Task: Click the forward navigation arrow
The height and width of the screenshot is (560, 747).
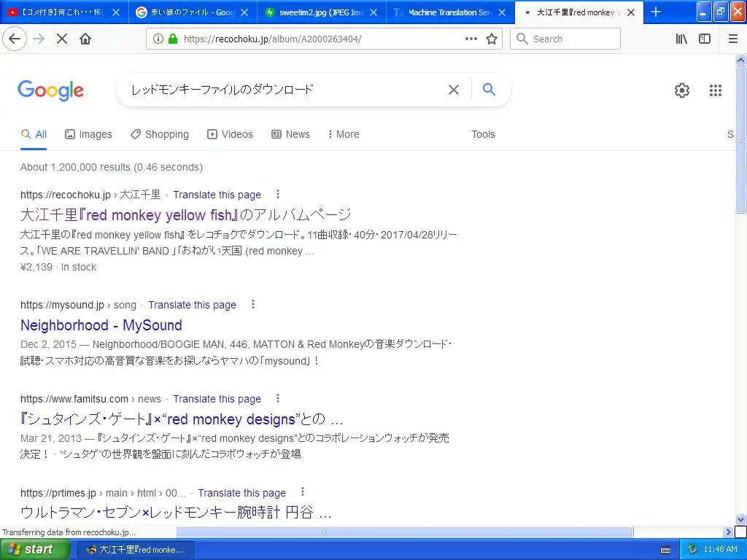Action: pyautogui.click(x=39, y=39)
